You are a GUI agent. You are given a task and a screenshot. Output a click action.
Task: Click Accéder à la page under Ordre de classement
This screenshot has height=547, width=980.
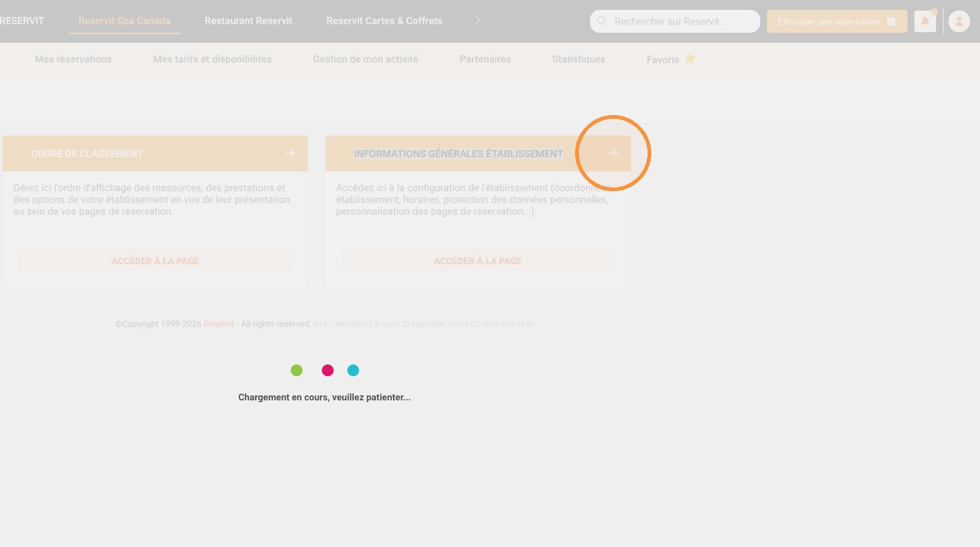(155, 261)
